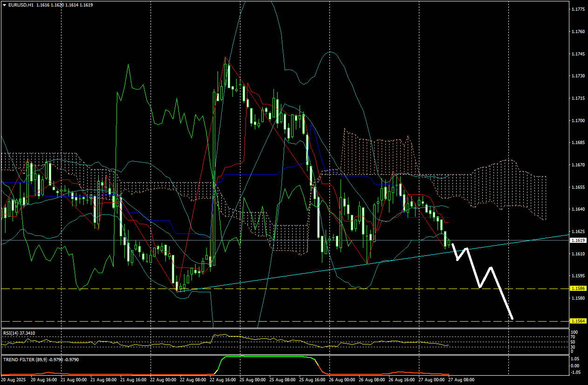The image size is (588, 385).
Task: Click the 26 Aug 00:00 time label
Action: click(x=342, y=380)
